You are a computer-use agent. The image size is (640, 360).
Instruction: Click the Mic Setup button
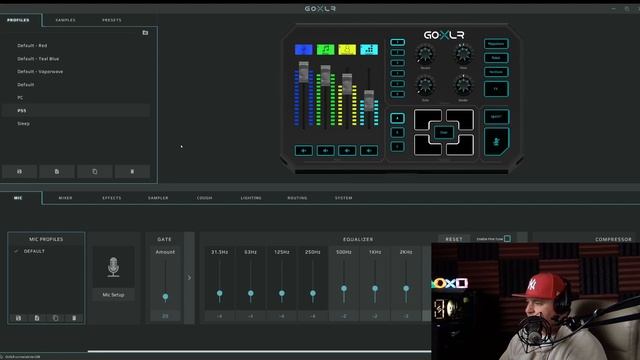coord(113,295)
